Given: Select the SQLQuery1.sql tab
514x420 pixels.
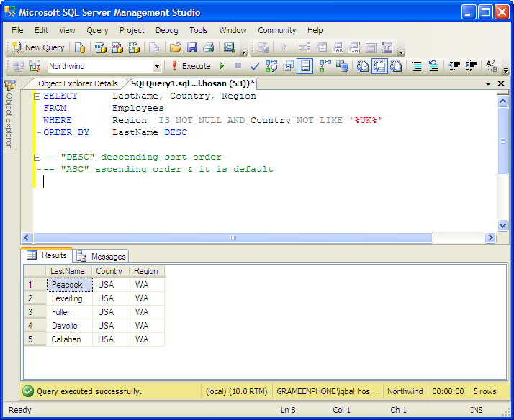Looking at the screenshot, I should click(192, 84).
